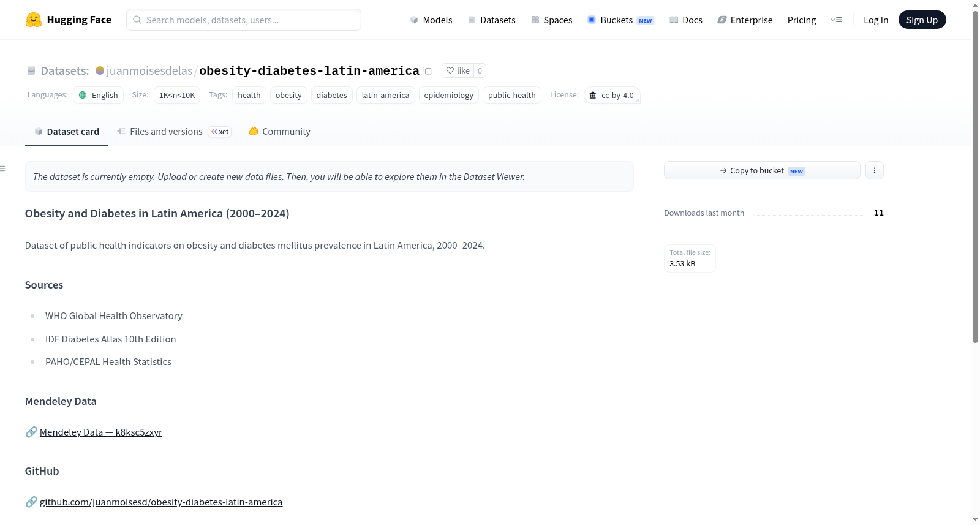Screen dimensions: 980x525
Task: Click the Log In link
Action: pos(876,20)
